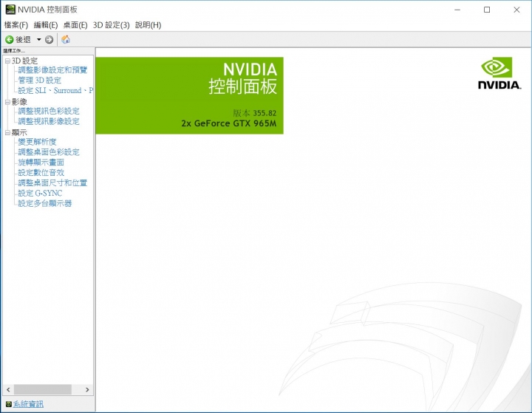Close the NVIDIA control panel window

coord(516,10)
